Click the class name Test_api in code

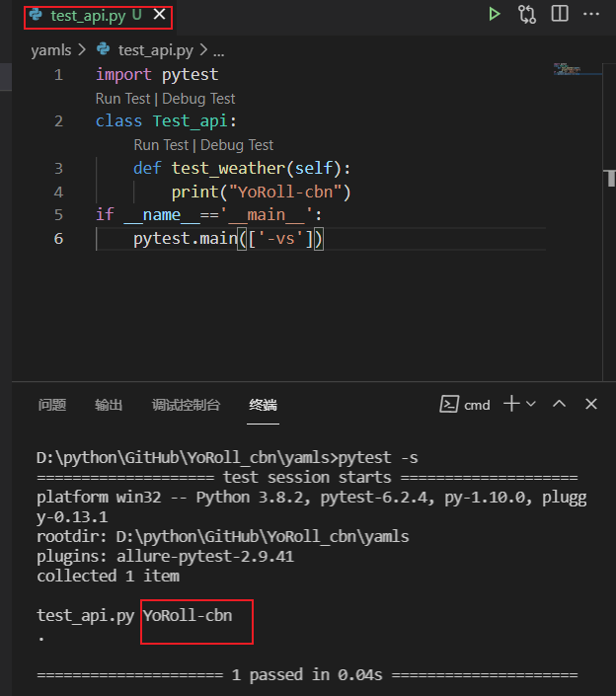190,121
